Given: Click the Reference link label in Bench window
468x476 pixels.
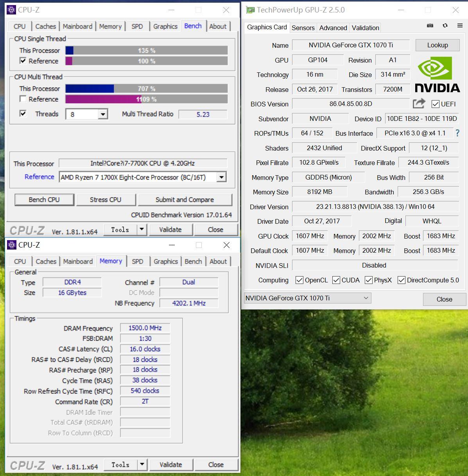Looking at the screenshot, I should pos(39,177).
